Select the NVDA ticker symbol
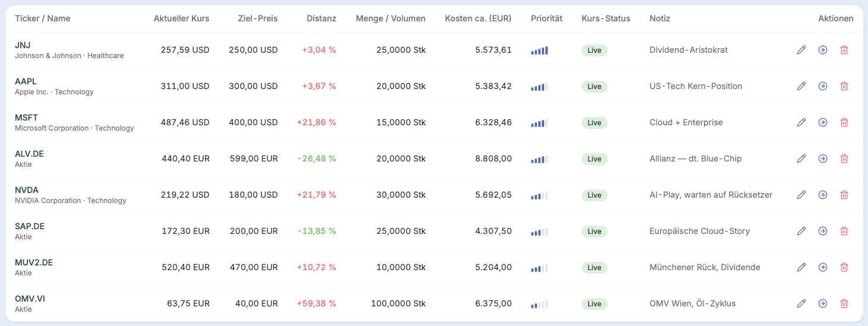 (27, 190)
